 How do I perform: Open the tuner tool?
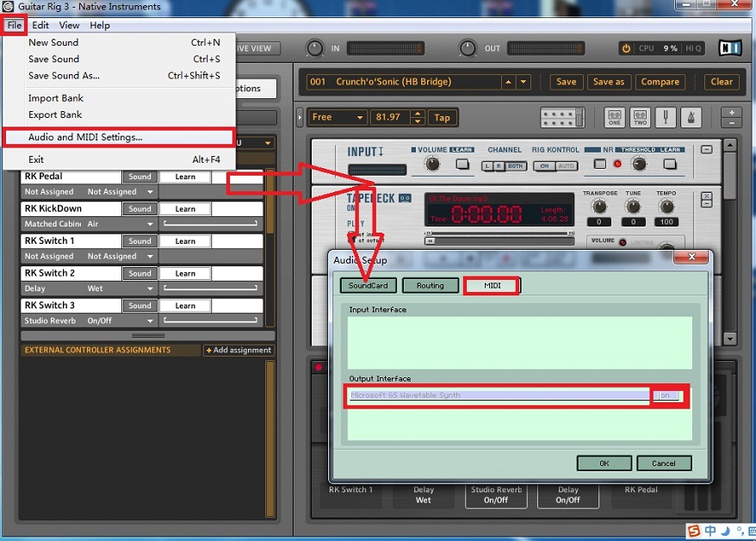pyautogui.click(x=666, y=117)
